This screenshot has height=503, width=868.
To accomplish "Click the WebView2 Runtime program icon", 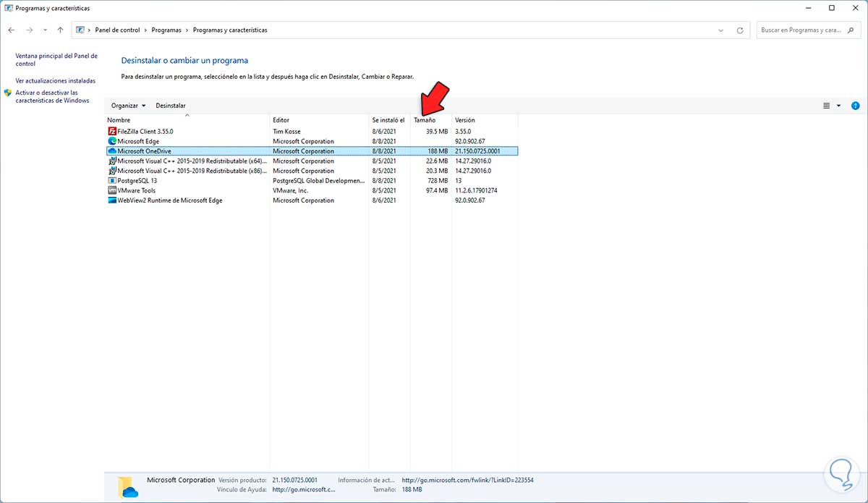I will [112, 200].
